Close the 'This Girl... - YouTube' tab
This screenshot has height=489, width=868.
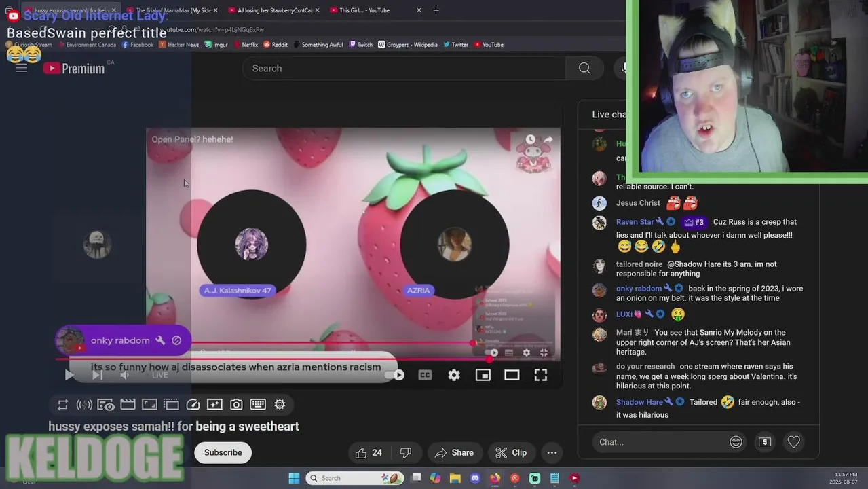(x=419, y=10)
